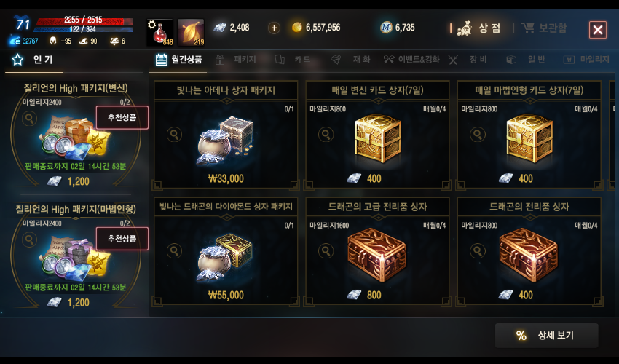The image size is (619, 364).
Task: Click the 상세 보기 button
Action: (546, 336)
